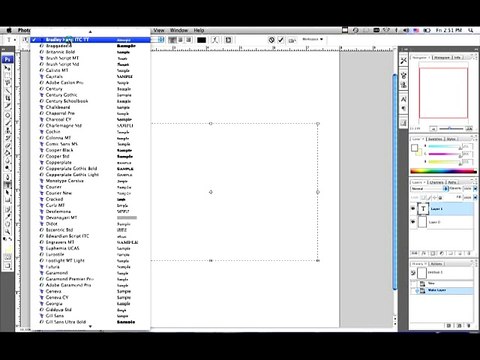Select the Brush tool
Image resolution: width=480 pixels, height=360 pixels.
tap(7, 123)
